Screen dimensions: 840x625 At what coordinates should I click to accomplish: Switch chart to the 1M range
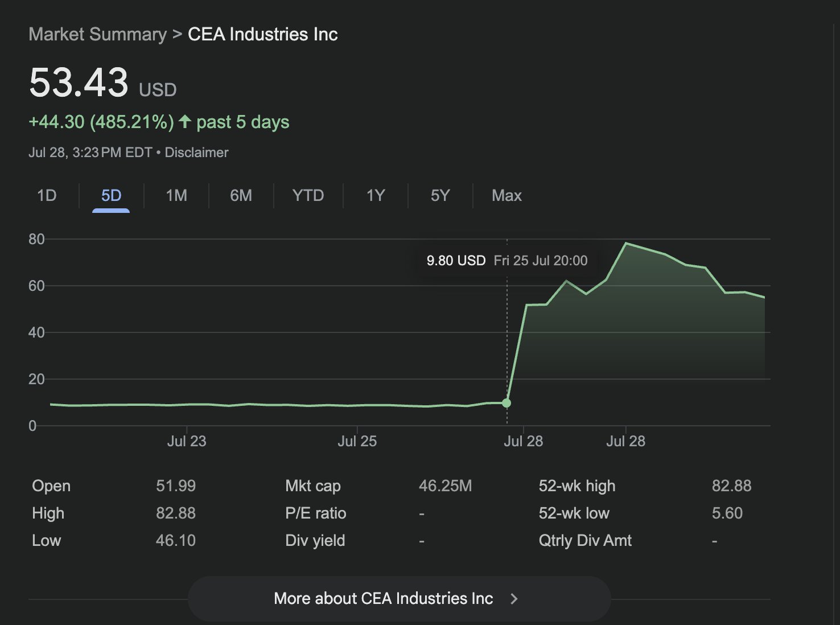pyautogui.click(x=176, y=196)
